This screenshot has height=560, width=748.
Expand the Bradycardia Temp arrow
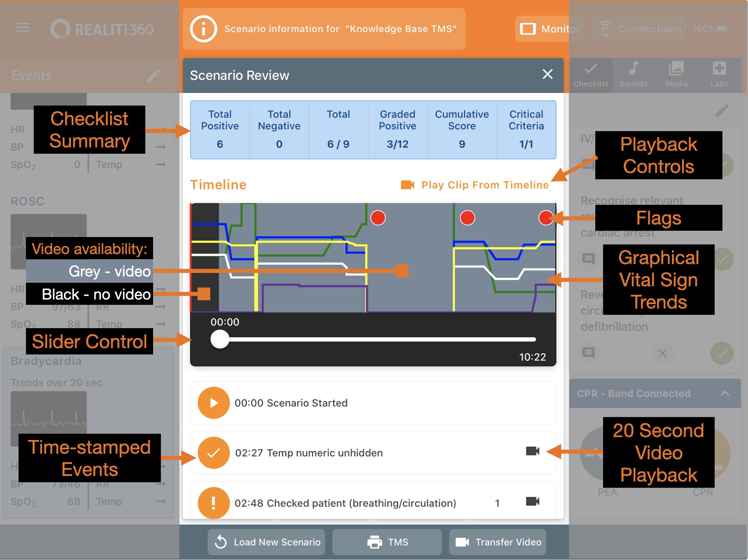point(160,501)
